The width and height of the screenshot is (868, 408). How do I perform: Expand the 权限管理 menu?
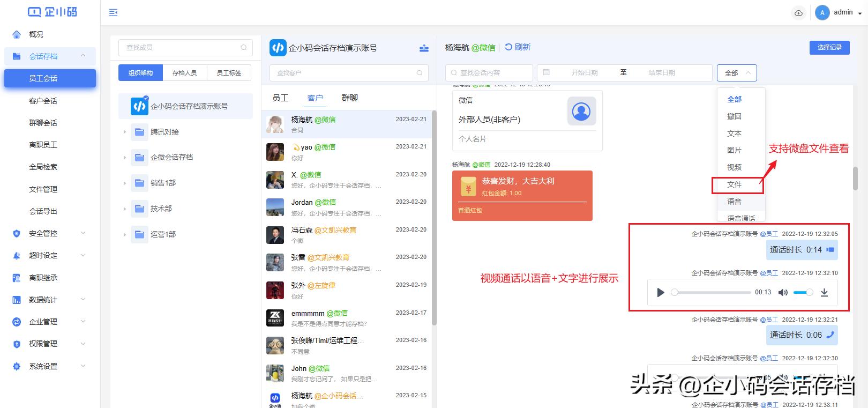pos(83,344)
